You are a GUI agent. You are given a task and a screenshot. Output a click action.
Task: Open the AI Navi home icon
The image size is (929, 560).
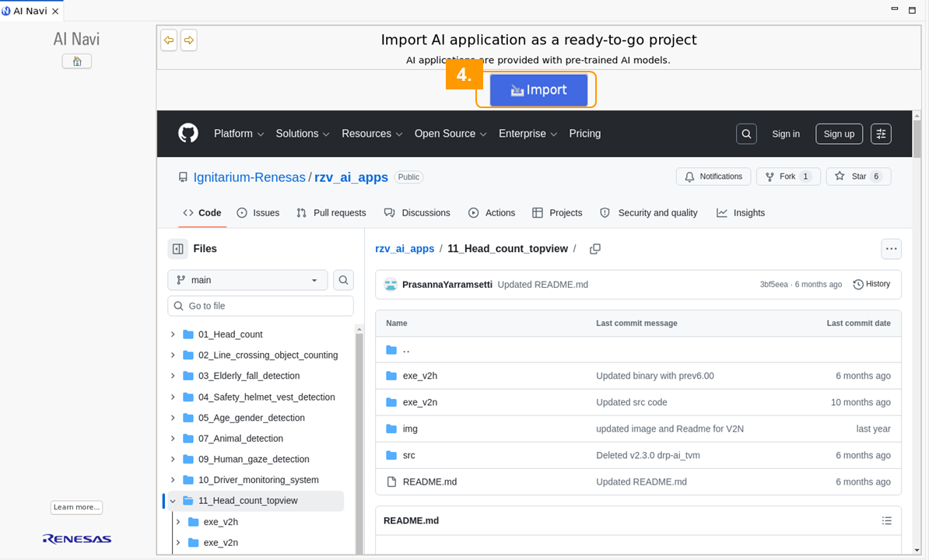77,61
